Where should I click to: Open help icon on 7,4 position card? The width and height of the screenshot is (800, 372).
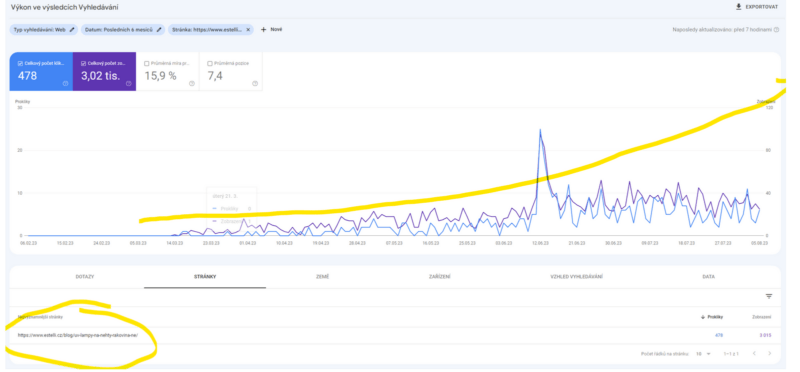[255, 83]
